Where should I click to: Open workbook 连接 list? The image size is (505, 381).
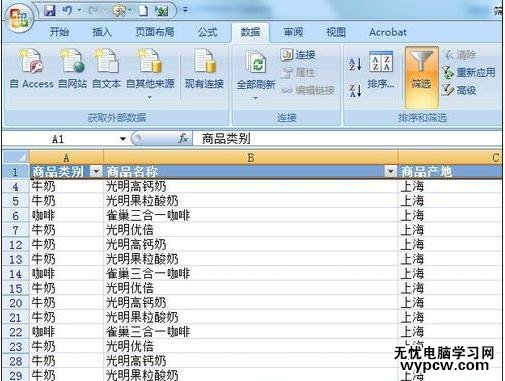pyautogui.click(x=298, y=55)
